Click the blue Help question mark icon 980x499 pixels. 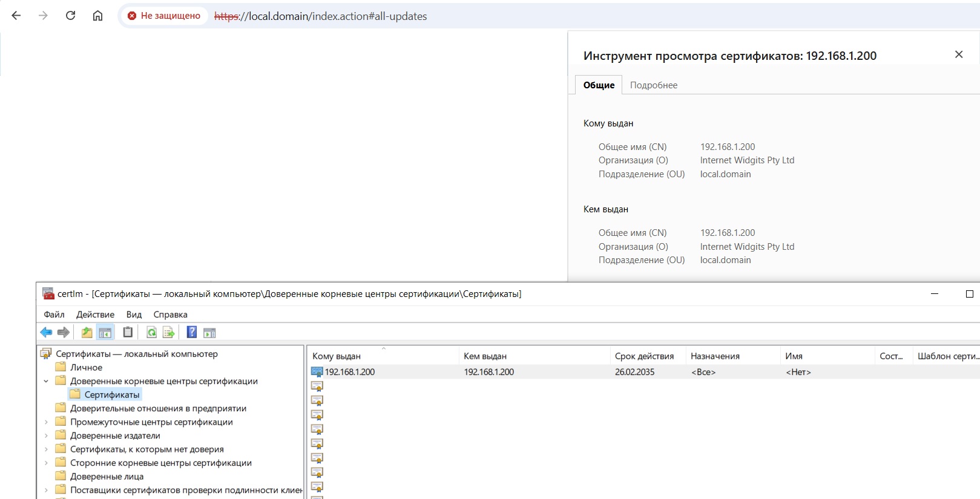click(192, 332)
